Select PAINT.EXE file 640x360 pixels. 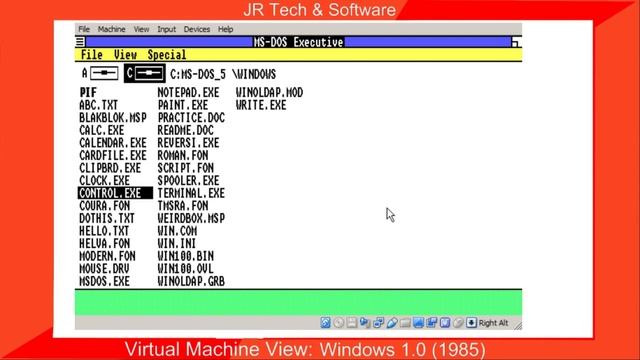(x=183, y=105)
